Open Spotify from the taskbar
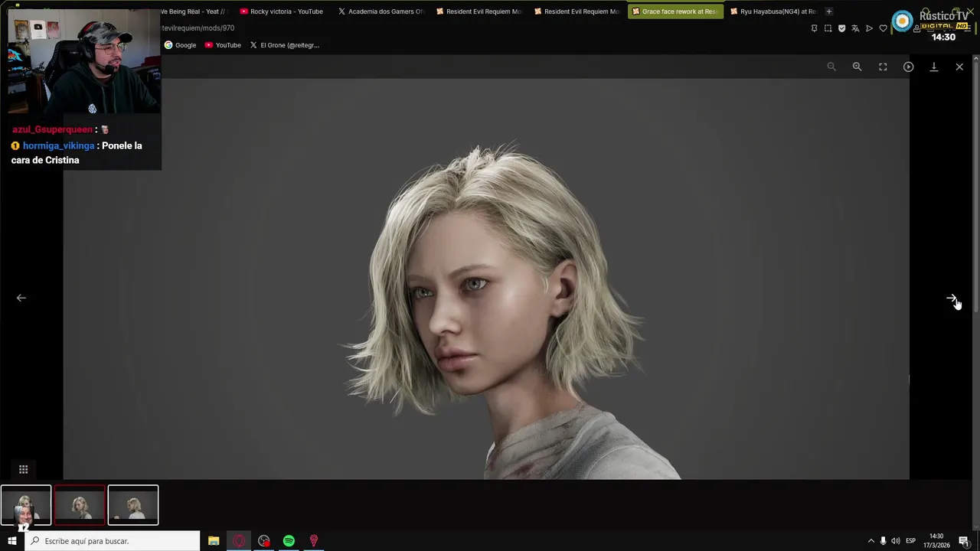Screen dimensions: 980x551 pyautogui.click(x=289, y=541)
